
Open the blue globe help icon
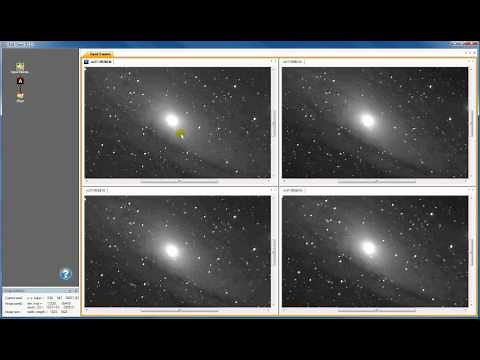click(x=66, y=274)
